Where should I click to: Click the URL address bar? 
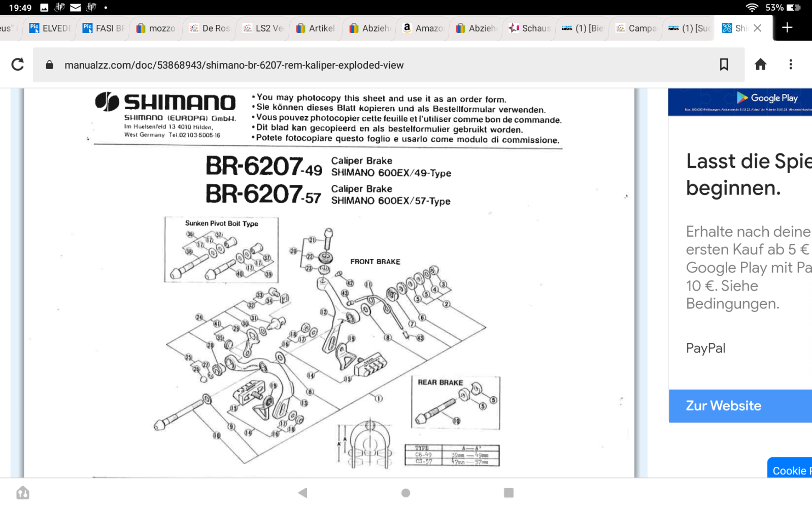point(355,65)
